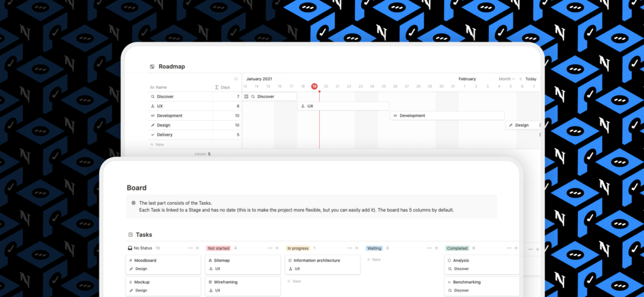Add a card to Not started column
The image size is (644, 297).
pos(277,248)
